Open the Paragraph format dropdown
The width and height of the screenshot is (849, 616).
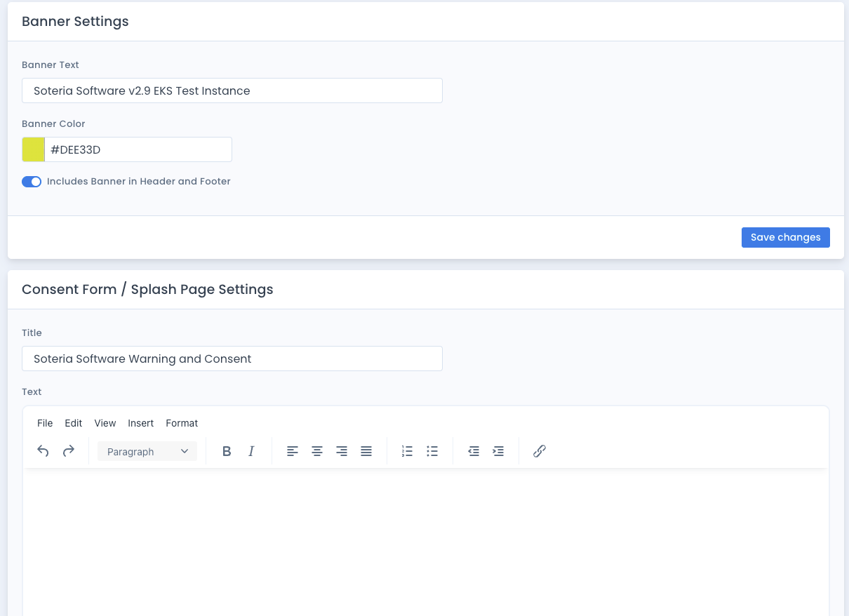click(147, 452)
